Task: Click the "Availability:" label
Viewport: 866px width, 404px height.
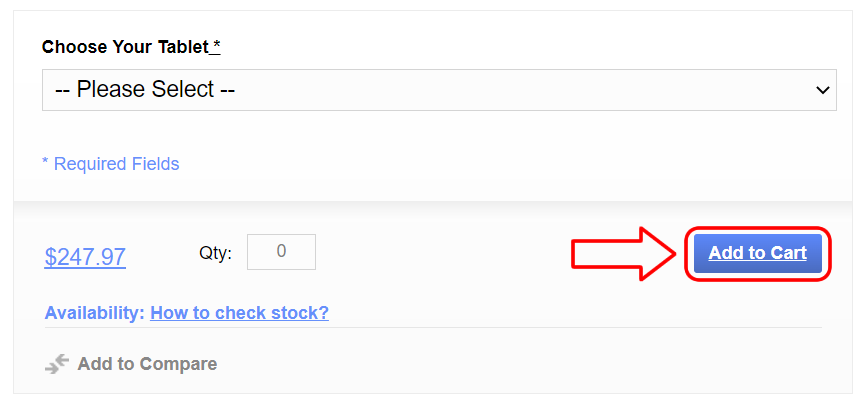Action: click(95, 313)
